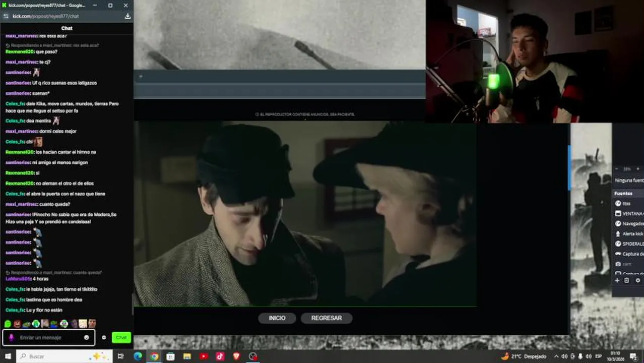This screenshot has width=644, height=363.
Task: Click username 'LaMaru505' in chat
Action: click(x=18, y=279)
